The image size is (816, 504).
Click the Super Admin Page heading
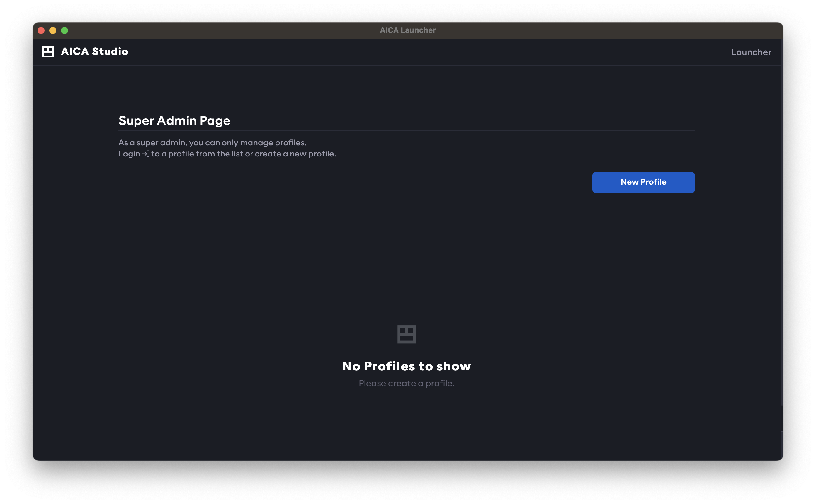(x=174, y=121)
